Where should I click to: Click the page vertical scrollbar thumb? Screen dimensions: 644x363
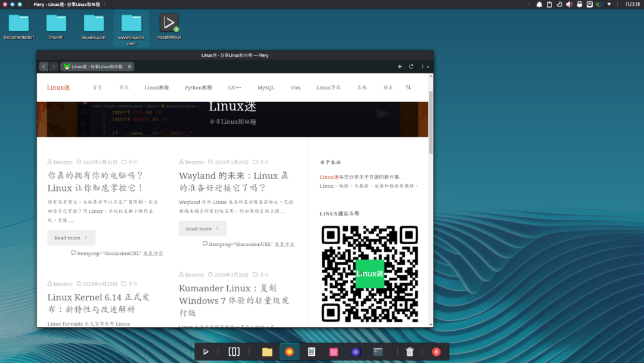pyautogui.click(x=431, y=122)
